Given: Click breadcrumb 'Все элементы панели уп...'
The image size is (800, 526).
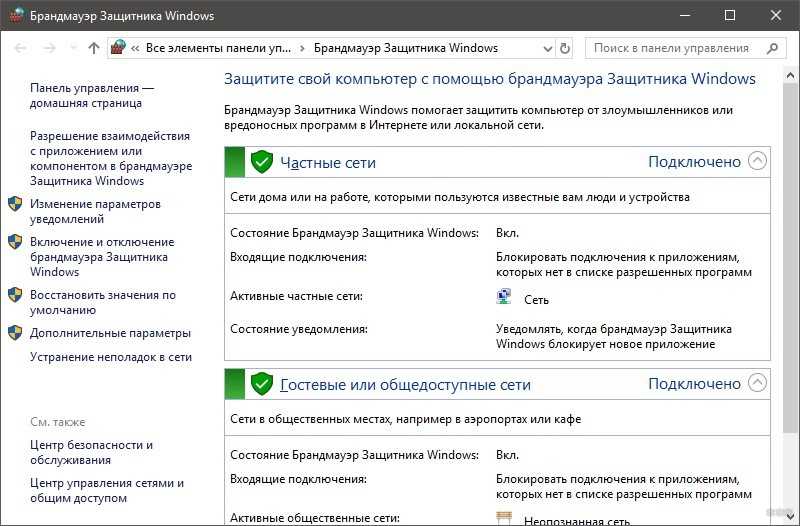Looking at the screenshot, I should coord(218,48).
